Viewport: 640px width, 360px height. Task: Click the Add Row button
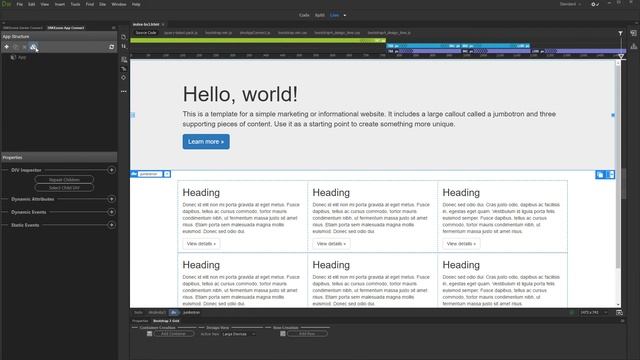pyautogui.click(x=307, y=334)
